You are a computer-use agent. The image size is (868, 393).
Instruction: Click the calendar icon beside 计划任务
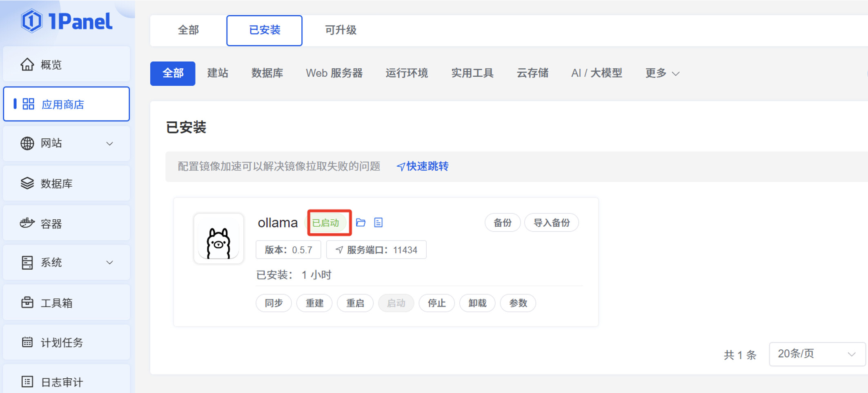coord(27,342)
